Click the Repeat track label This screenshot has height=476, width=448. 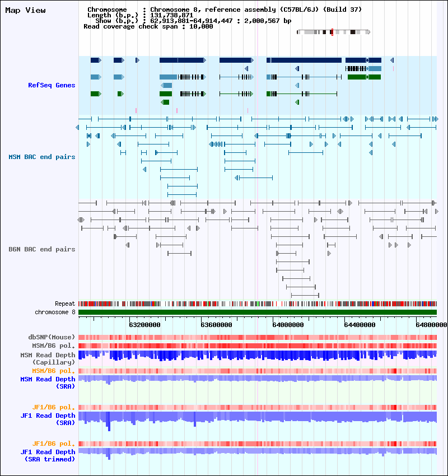(65, 304)
